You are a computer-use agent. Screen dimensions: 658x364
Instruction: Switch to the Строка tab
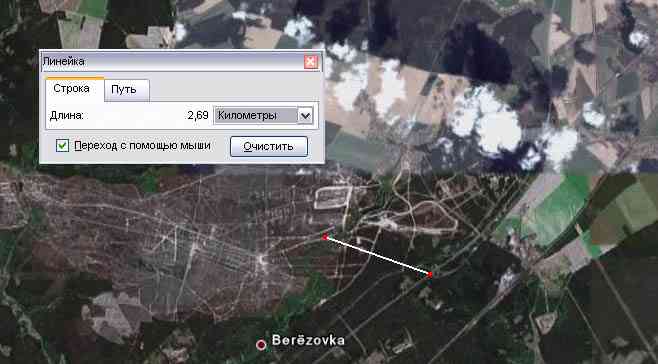click(x=71, y=89)
